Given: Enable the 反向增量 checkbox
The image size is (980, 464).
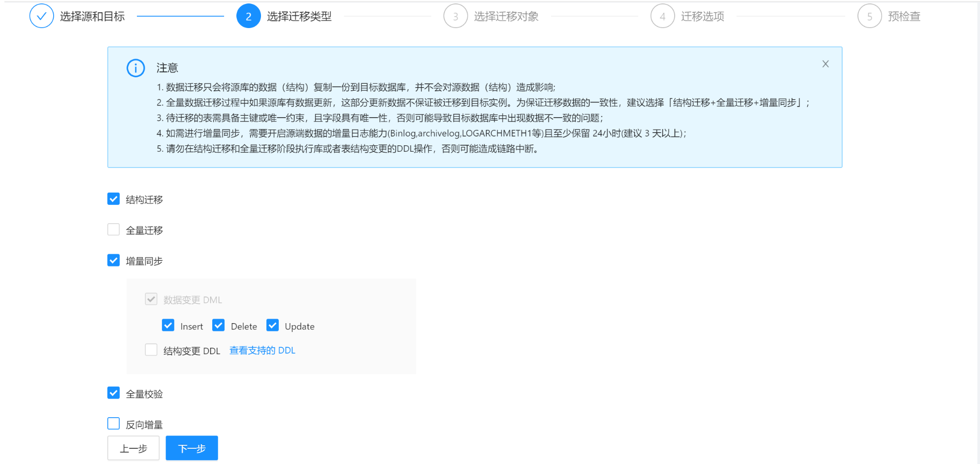Looking at the screenshot, I should 113,424.
